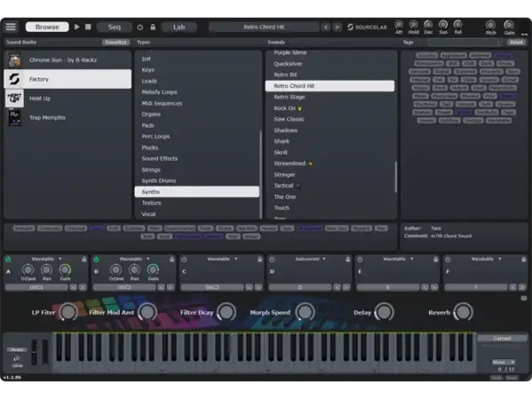The width and height of the screenshot is (532, 399).
Task: Click the tag search field
Action: pyautogui.click(x=465, y=43)
